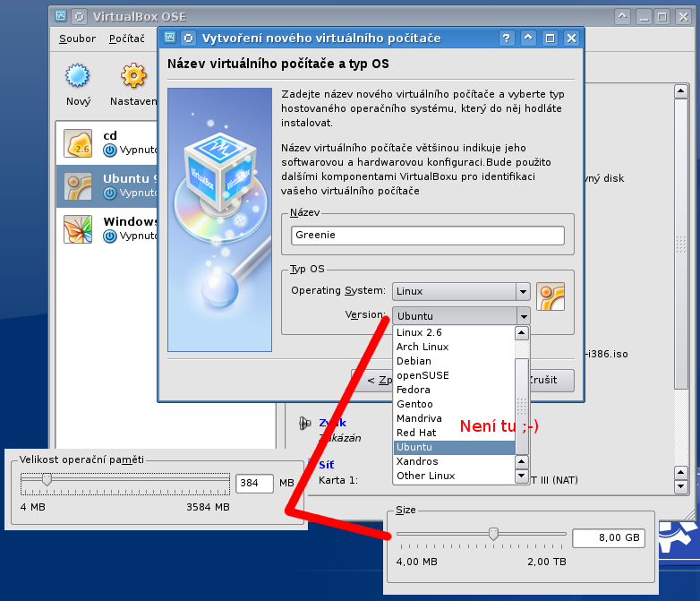Click the Nastavení gear toolbar icon
The height and width of the screenshot is (601, 700).
point(133,75)
